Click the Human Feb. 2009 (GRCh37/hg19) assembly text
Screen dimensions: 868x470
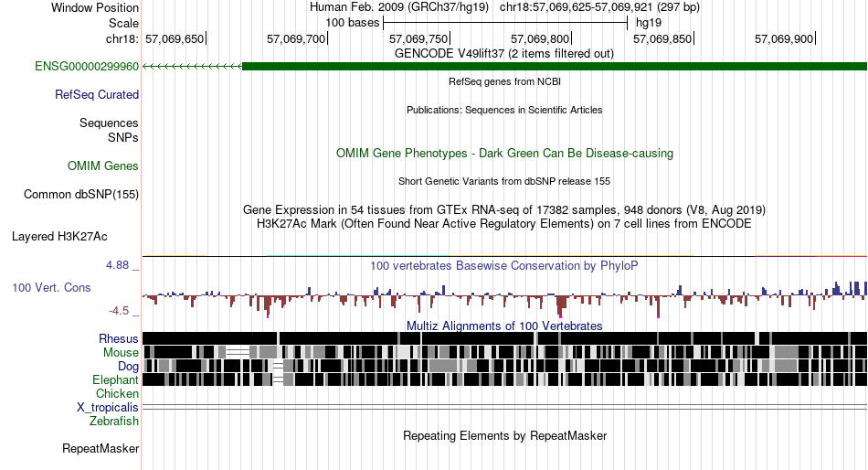click(x=399, y=7)
